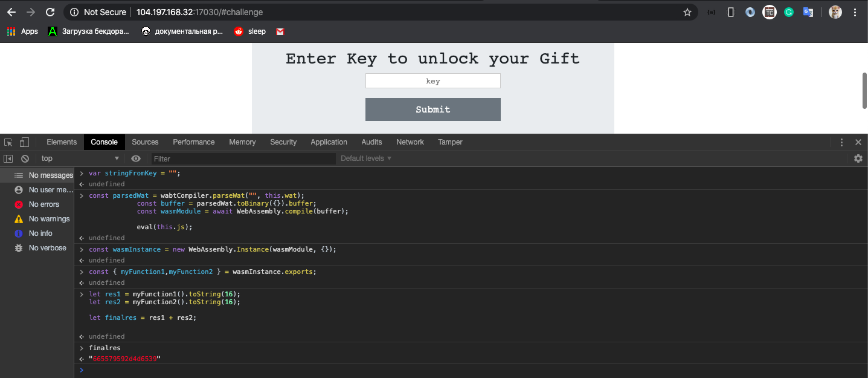Switch to the Network tab
This screenshot has width=868, height=378.
click(410, 142)
